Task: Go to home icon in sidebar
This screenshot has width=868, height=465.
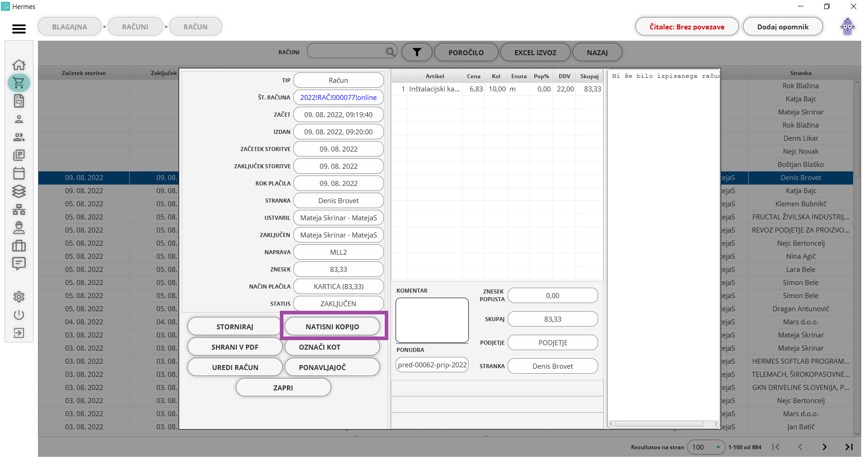Action: (x=19, y=65)
